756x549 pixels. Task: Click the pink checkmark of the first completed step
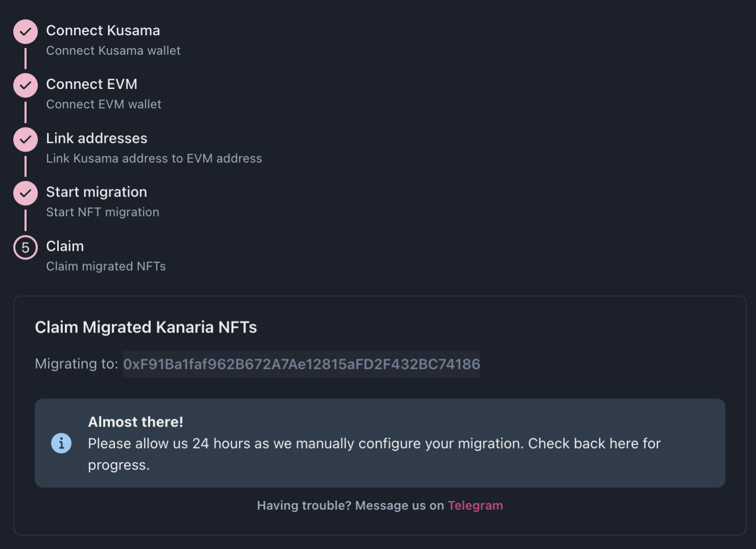pos(25,31)
